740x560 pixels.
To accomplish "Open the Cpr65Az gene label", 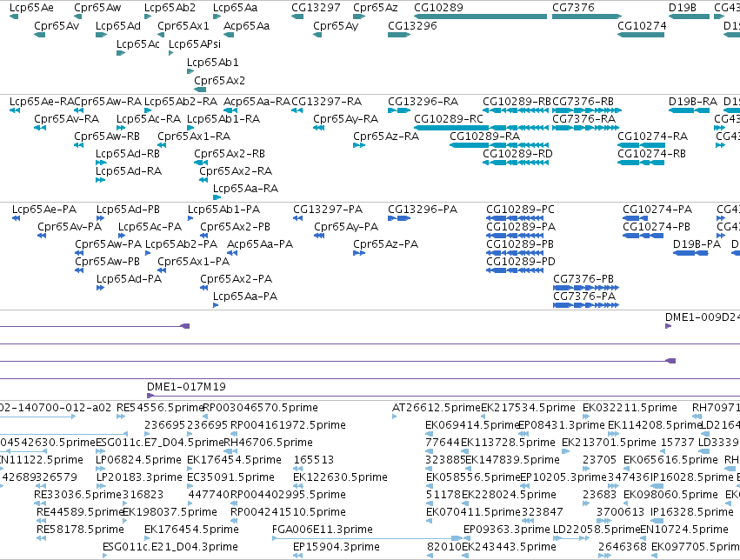I will pos(375,8).
